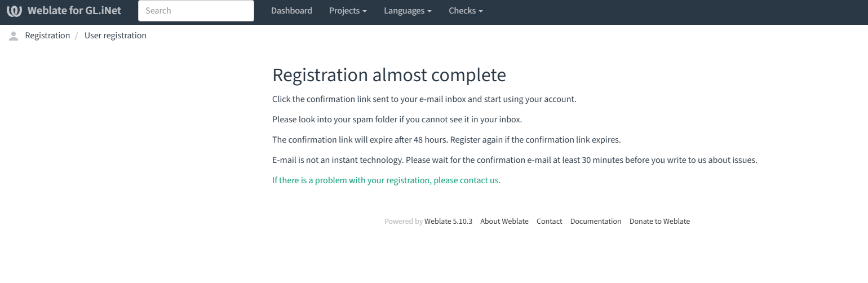Click the spam folder notice paragraph
868x283 pixels.
397,120
